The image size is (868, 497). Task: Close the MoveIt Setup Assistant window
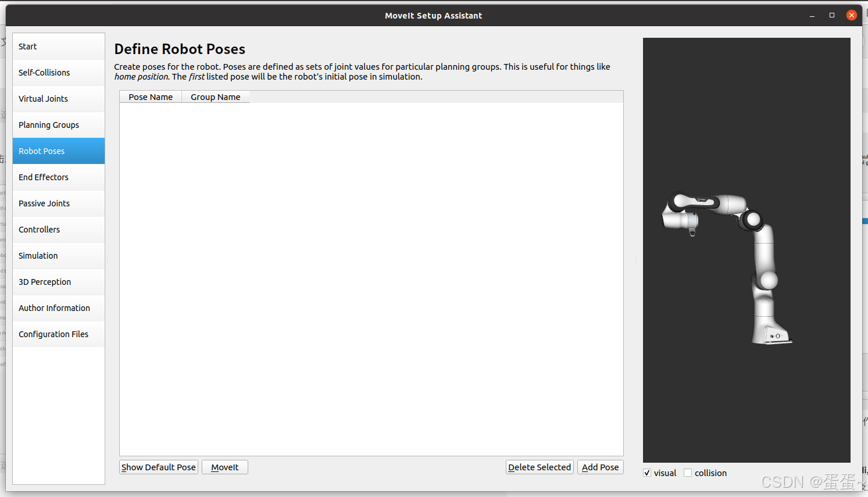(852, 16)
